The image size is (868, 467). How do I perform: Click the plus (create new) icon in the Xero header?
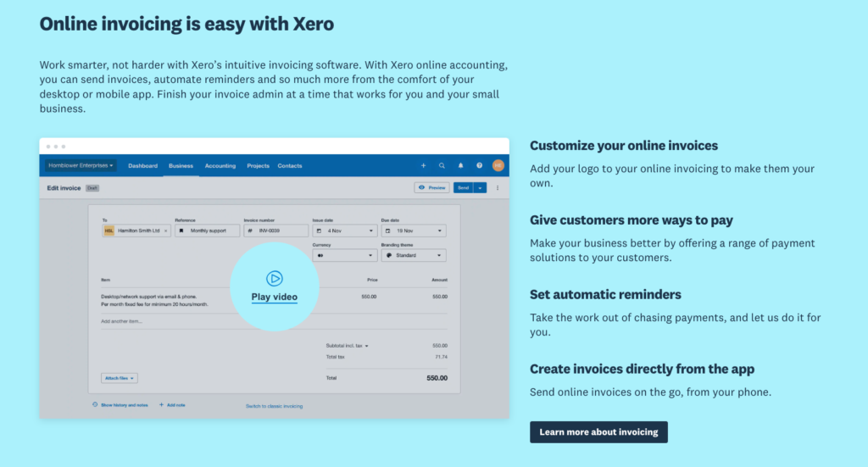(x=424, y=166)
